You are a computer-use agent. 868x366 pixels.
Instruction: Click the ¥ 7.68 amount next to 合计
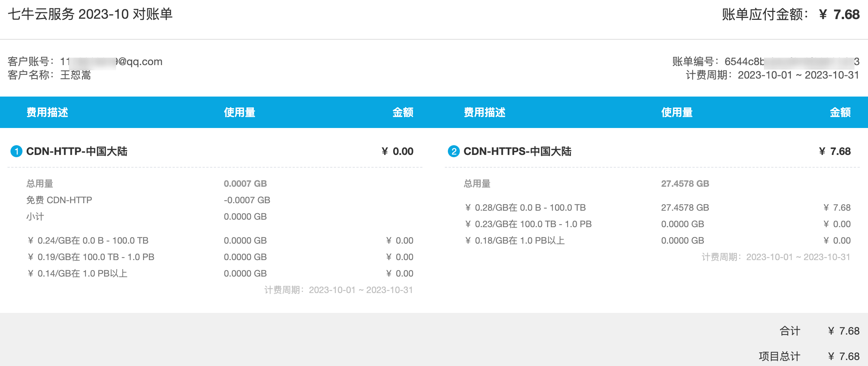844,331
